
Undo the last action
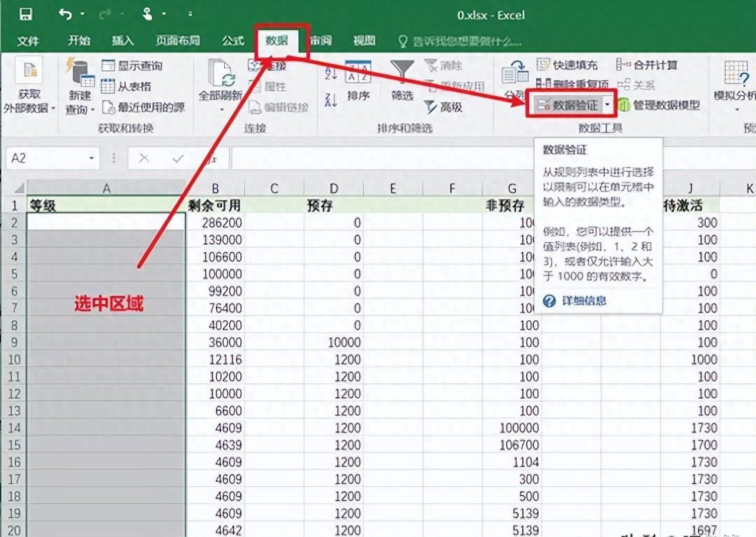coord(65,14)
